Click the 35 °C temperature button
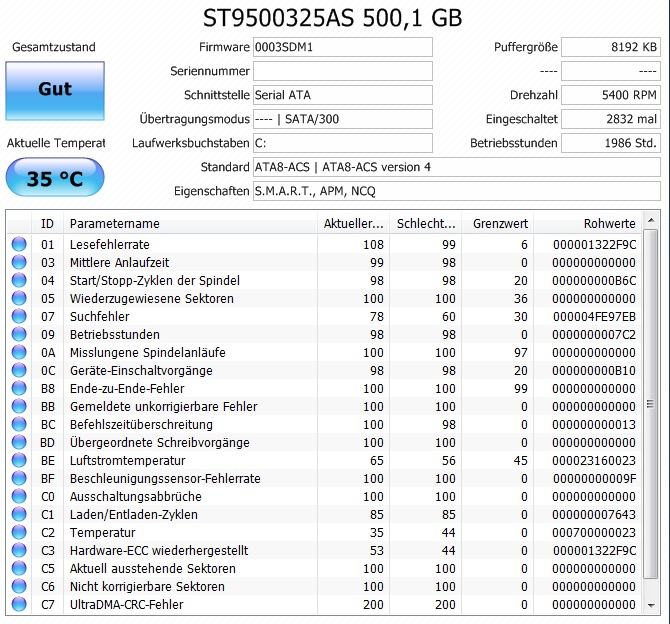This screenshot has width=670, height=624. 55,177
